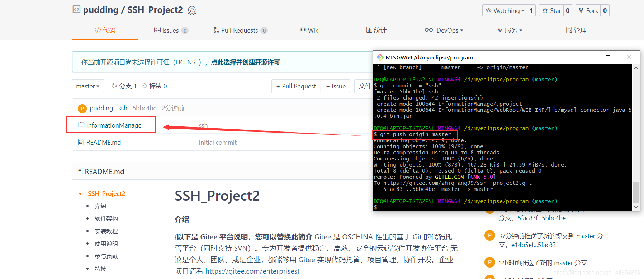Jump to SSH_Project2 in README outline
This screenshot has width=644, height=279.
pos(106,194)
